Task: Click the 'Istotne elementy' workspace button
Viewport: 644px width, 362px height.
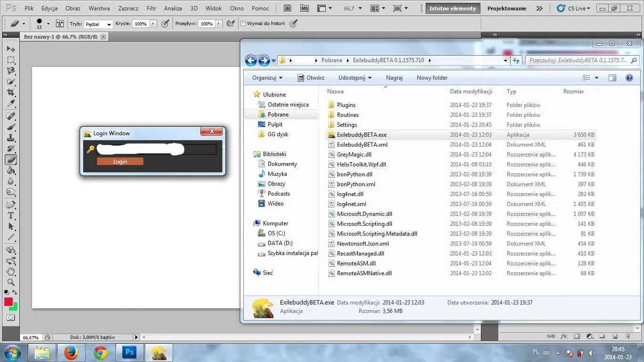Action: click(x=453, y=8)
